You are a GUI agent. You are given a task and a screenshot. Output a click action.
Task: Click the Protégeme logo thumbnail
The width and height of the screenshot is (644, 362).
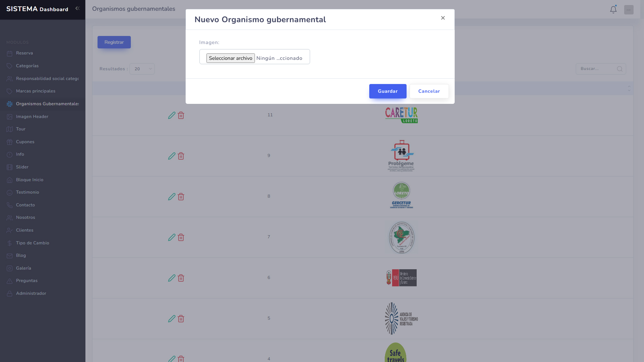(x=401, y=156)
